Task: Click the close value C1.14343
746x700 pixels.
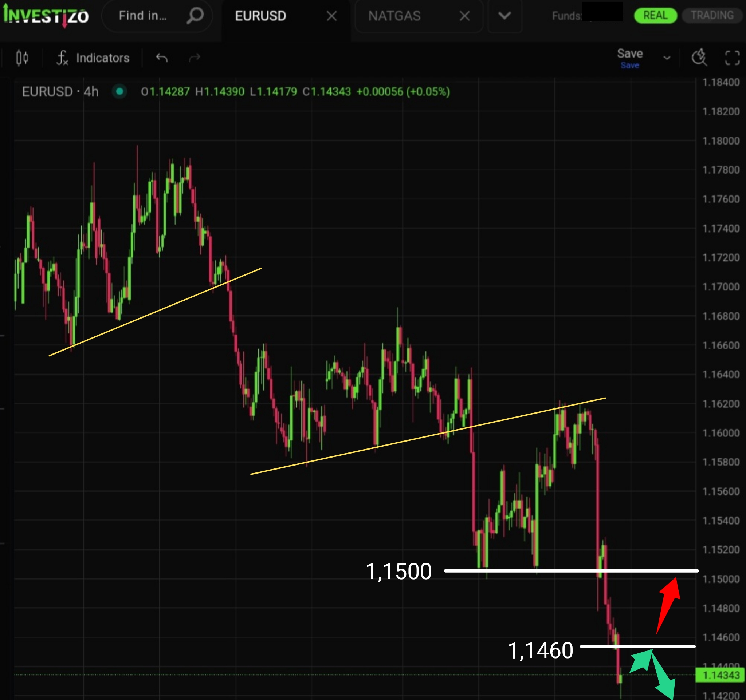Action: pyautogui.click(x=327, y=92)
